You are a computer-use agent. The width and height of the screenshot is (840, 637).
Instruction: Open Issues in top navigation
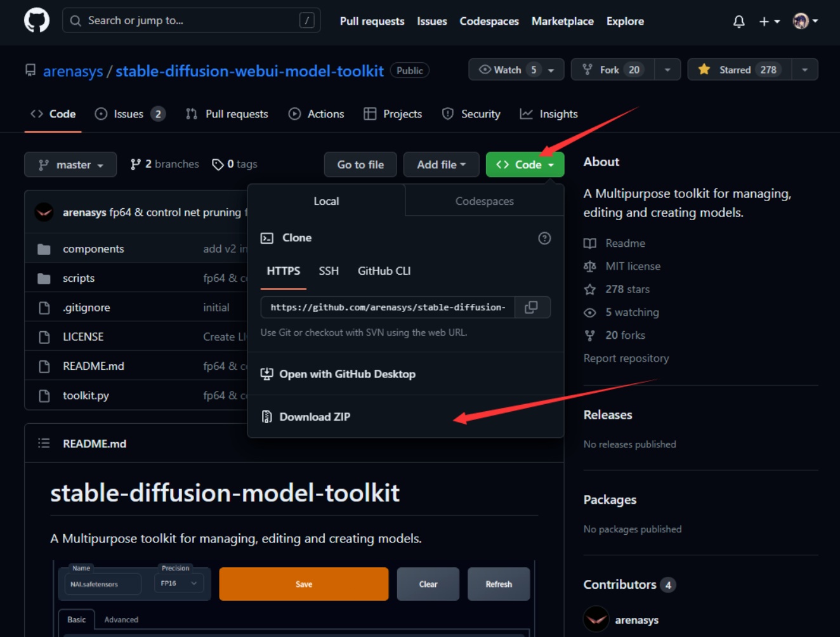431,21
